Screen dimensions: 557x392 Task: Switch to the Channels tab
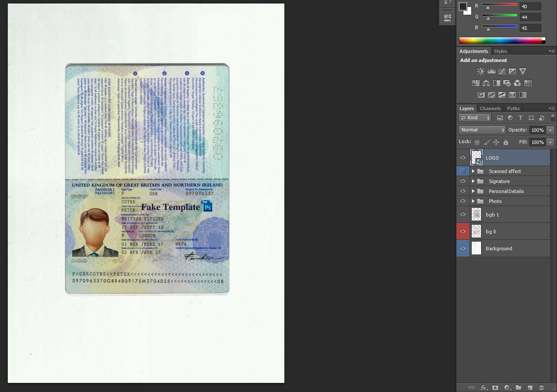(x=490, y=108)
